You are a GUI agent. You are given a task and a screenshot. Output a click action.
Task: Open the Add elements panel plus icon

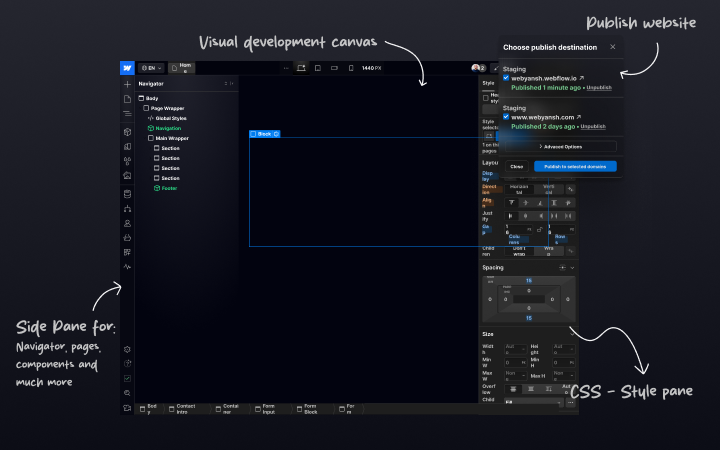pos(127,84)
